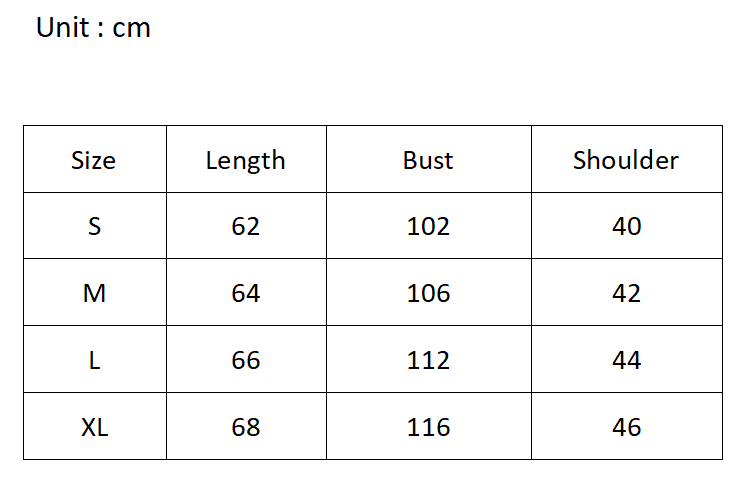Viewport: 746px width, 481px height.
Task: Click the "Unit : cm" label
Action: pyautogui.click(x=93, y=28)
